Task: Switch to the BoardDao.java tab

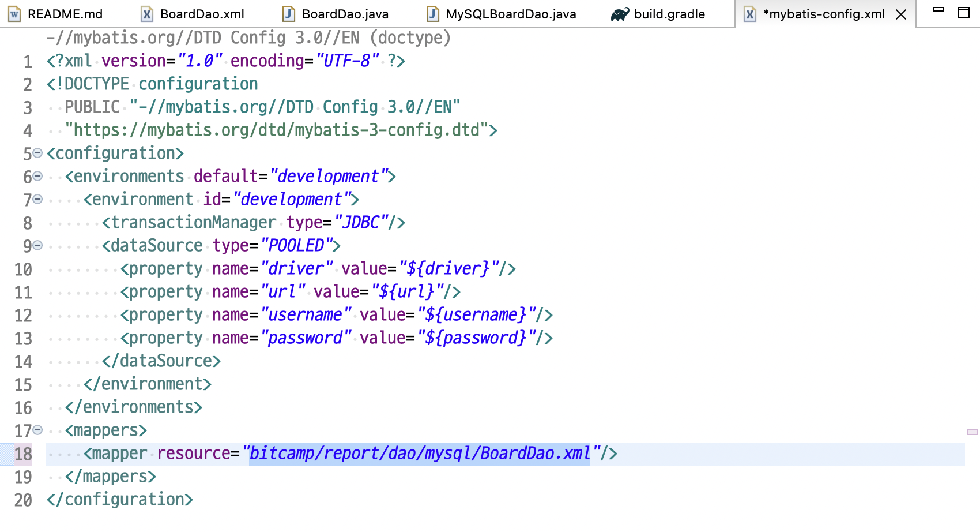Action: [x=336, y=14]
